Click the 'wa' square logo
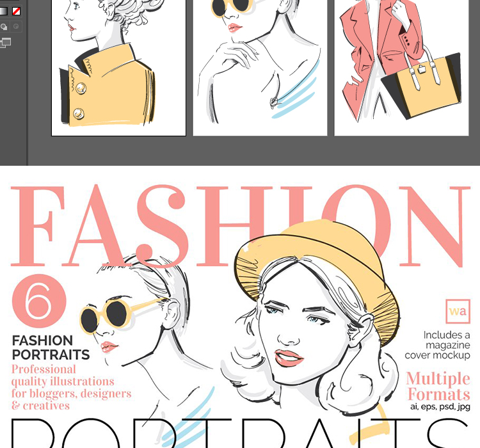This screenshot has width=480, height=448. click(457, 312)
